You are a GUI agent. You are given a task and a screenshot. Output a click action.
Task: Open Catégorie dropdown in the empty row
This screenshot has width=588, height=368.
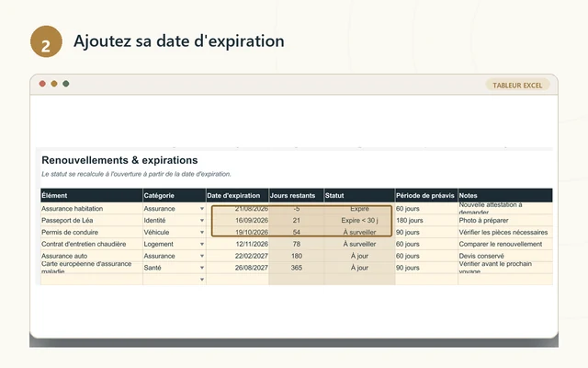coord(202,280)
